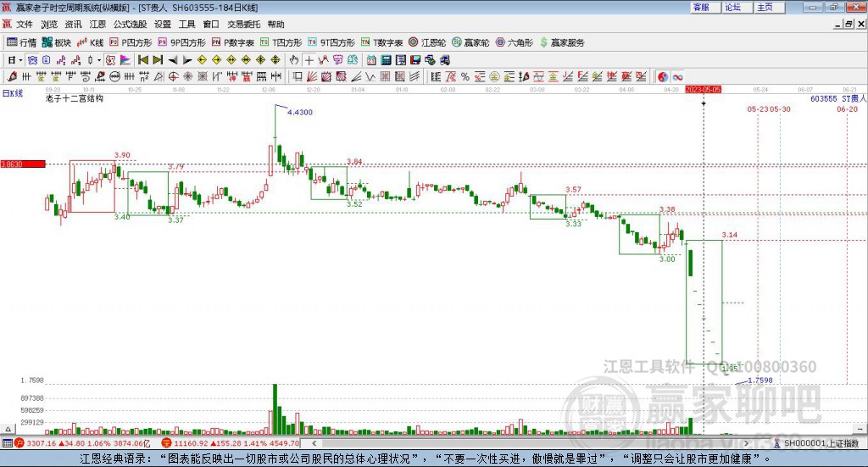Select the circled 金 golden ratio tool
Image resolution: width=868 pixels, height=467 pixels.
pyautogui.click(x=494, y=76)
